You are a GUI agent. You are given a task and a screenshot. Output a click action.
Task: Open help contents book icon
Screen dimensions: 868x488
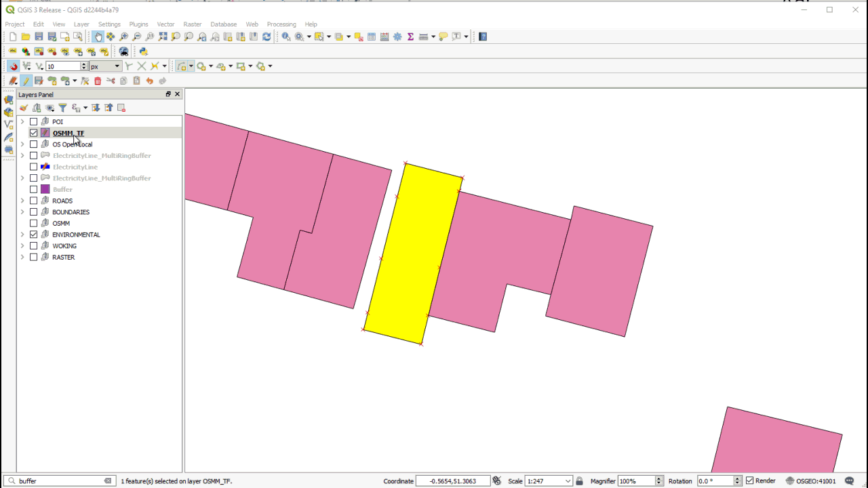(x=483, y=37)
